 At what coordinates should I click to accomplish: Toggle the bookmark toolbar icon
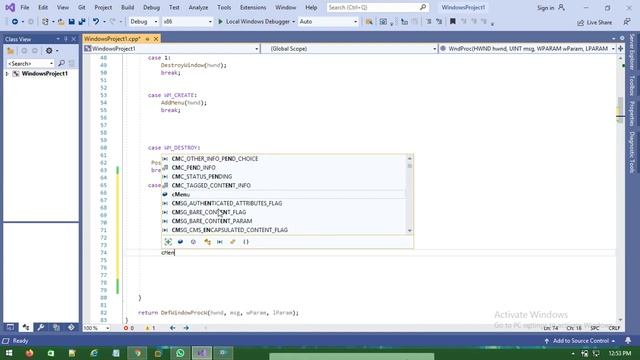[453, 22]
